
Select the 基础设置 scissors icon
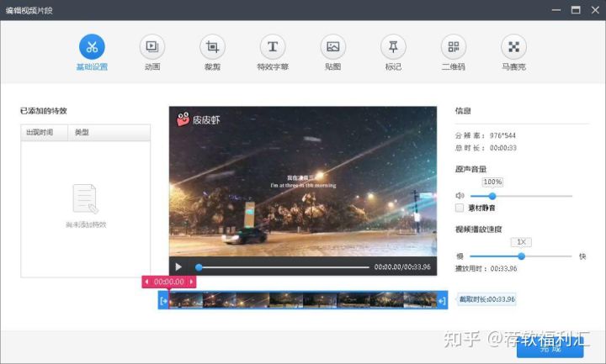(x=92, y=47)
